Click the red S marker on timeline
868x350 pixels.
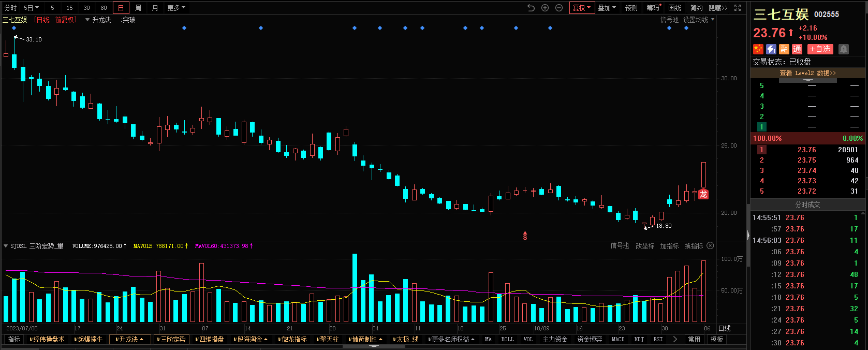click(x=525, y=236)
